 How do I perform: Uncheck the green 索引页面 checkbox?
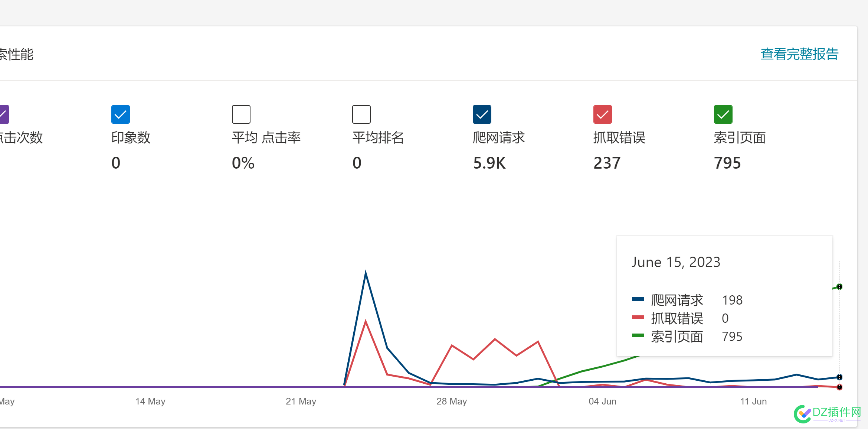[x=723, y=114]
